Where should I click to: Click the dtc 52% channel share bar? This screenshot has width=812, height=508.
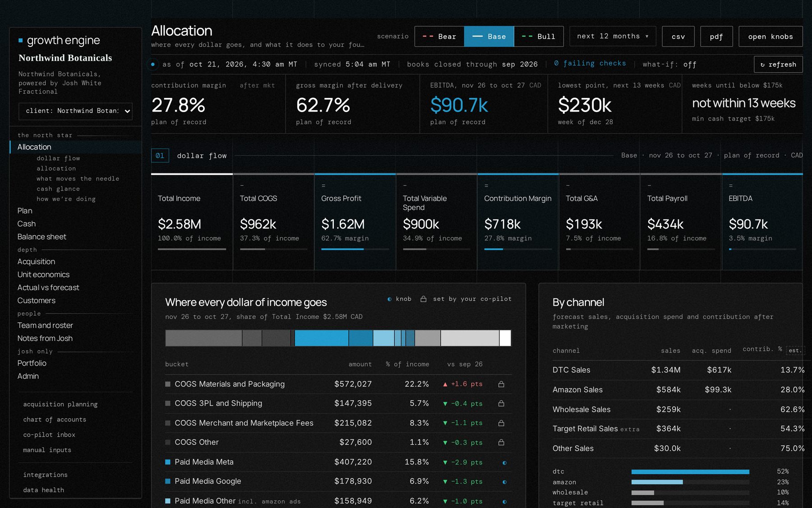[x=690, y=471]
